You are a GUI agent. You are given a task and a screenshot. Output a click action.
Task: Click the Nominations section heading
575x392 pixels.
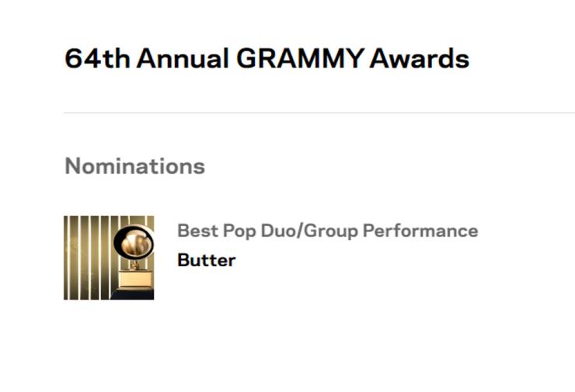click(x=134, y=166)
